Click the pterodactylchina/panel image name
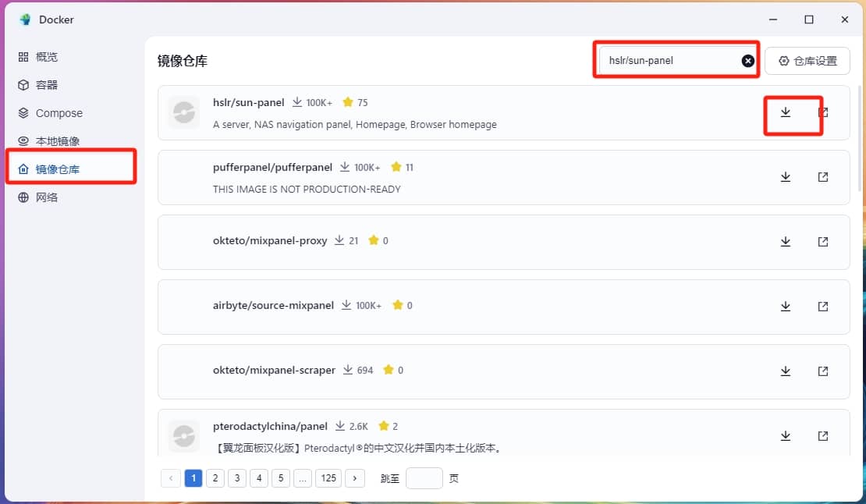The height and width of the screenshot is (504, 866). 270,426
